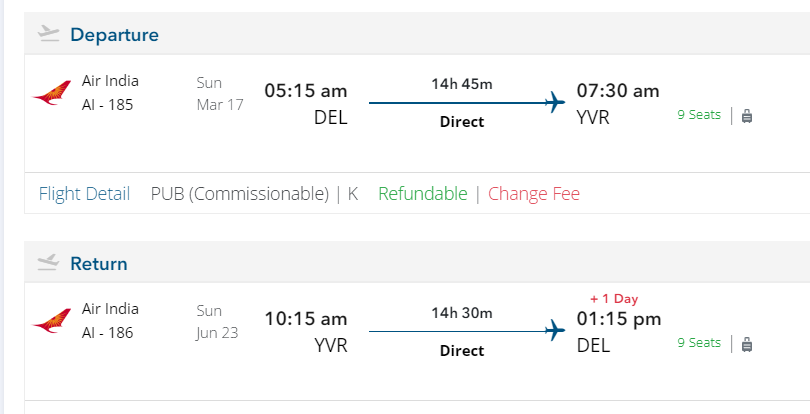Click the Return plane landing icon
The height and width of the screenshot is (414, 810).
point(48,263)
